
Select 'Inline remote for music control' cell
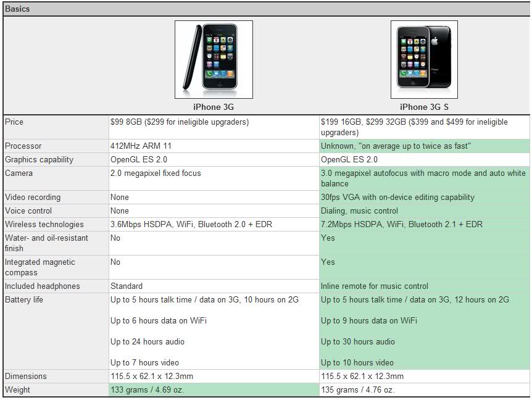click(374, 286)
